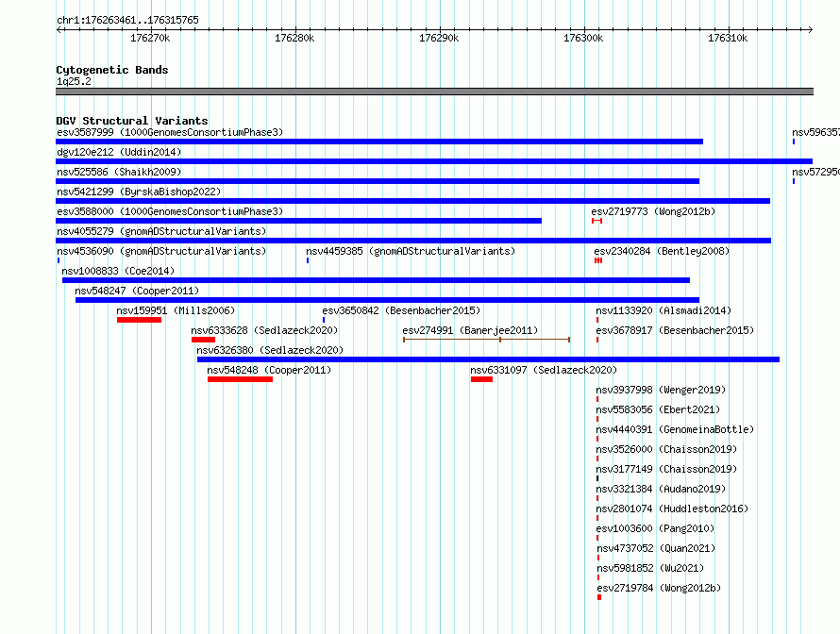The width and height of the screenshot is (840, 634).
Task: Select the nsv6333628 red variant bar
Action: pos(204,340)
